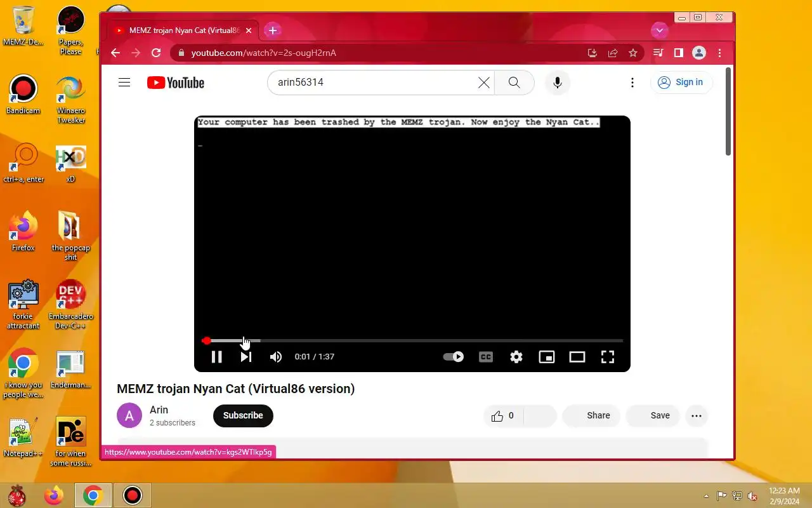Switch to miniplayer mode
This screenshot has width=812, height=508.
547,357
